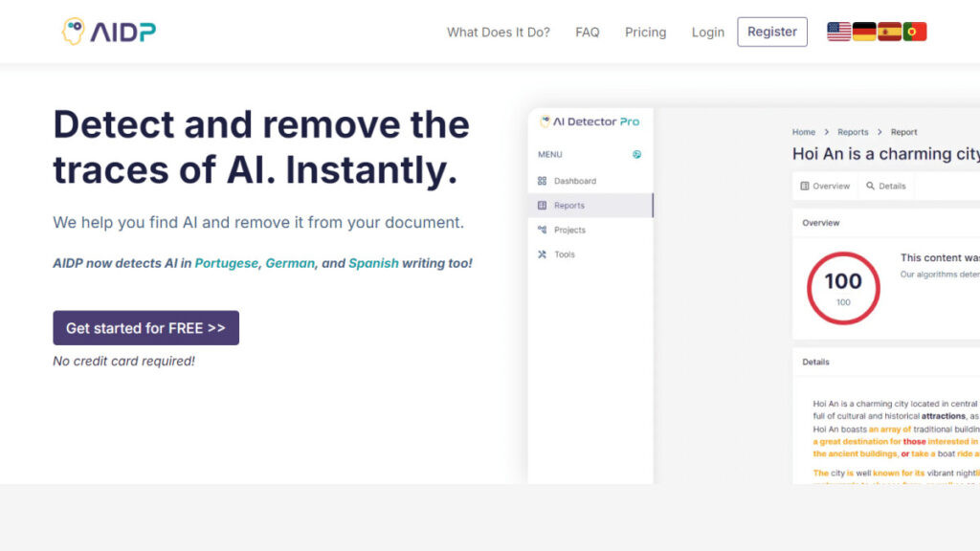Go to the Pricing page
The height and width of the screenshot is (551, 980).
click(x=646, y=32)
